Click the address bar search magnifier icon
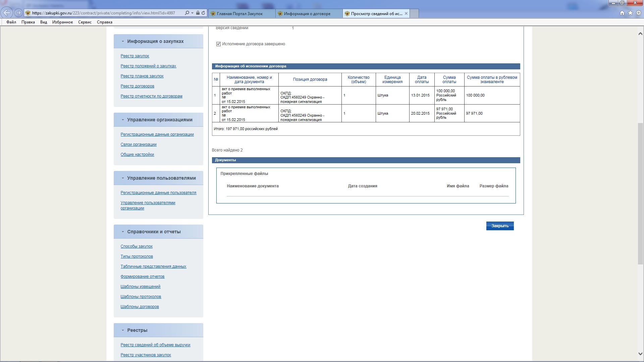Screen dimensions: 644x362 coord(187,13)
